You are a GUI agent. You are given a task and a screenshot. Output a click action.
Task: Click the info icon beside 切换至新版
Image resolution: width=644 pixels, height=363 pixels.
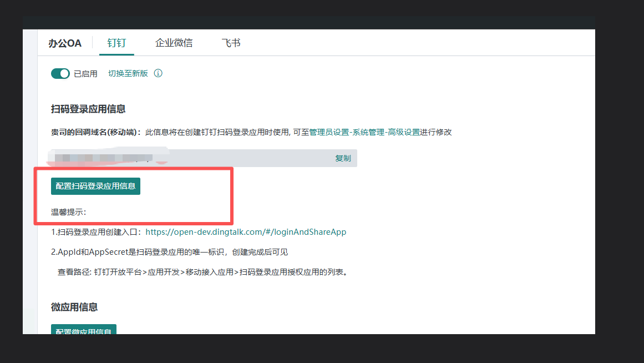pyautogui.click(x=158, y=73)
